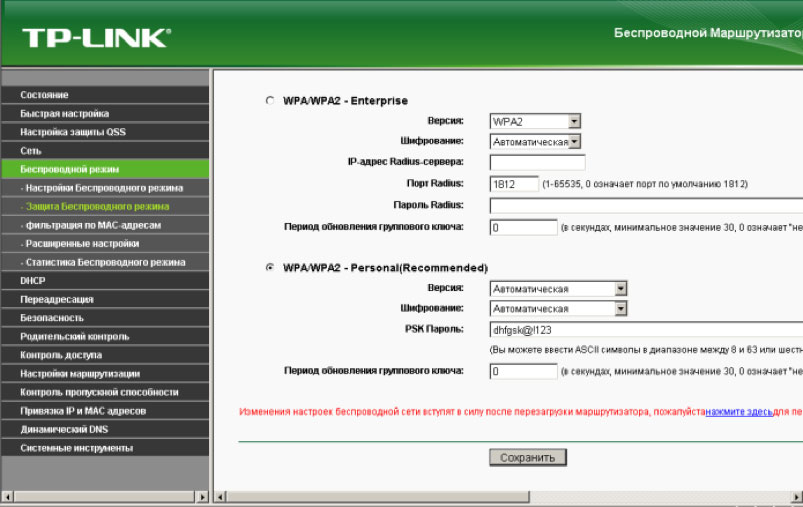This screenshot has height=507, width=803.
Task: Select Беспроводной режим menu section
Action: [x=105, y=169]
